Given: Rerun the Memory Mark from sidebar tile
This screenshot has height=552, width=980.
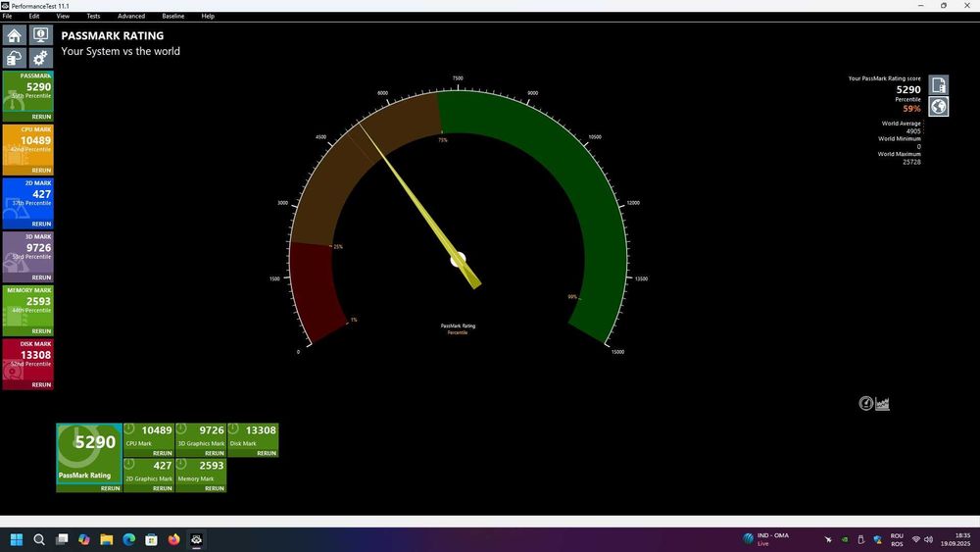Looking at the screenshot, I should pos(41,331).
